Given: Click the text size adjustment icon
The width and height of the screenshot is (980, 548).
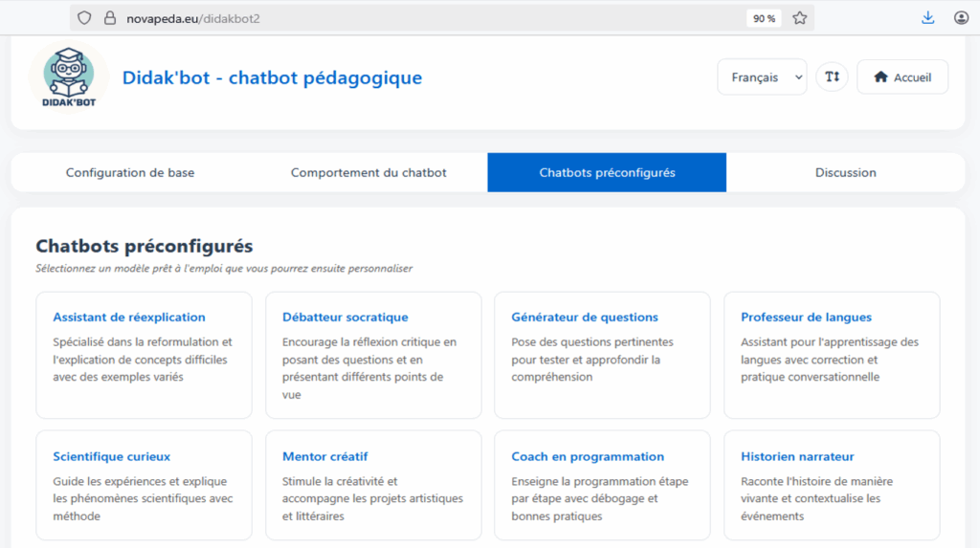Looking at the screenshot, I should (832, 77).
